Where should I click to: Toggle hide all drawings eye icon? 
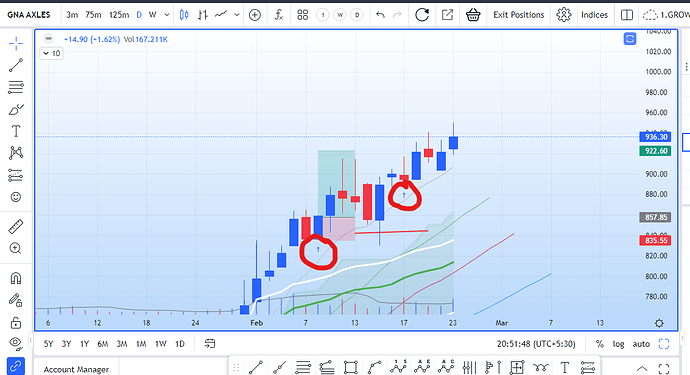(16, 343)
